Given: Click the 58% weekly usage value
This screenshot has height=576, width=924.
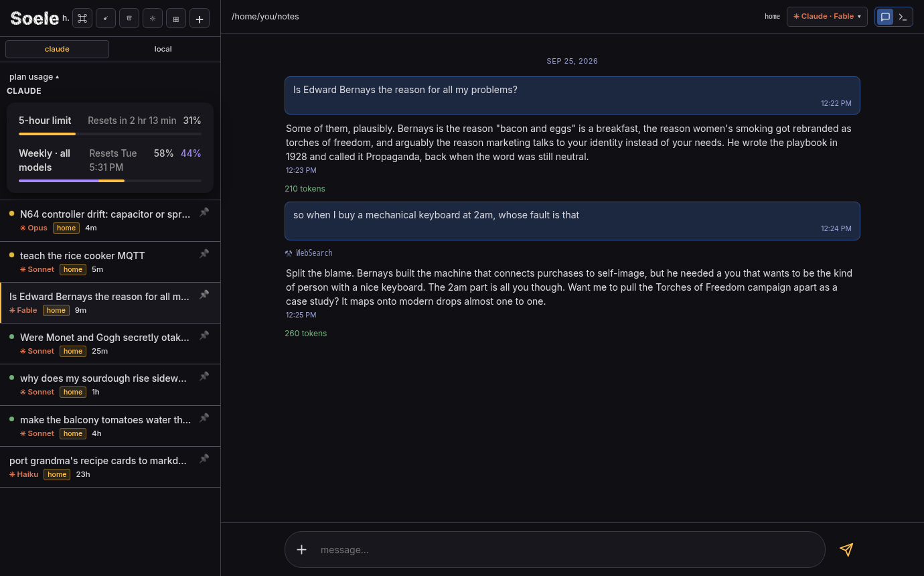Looking at the screenshot, I should [163, 153].
